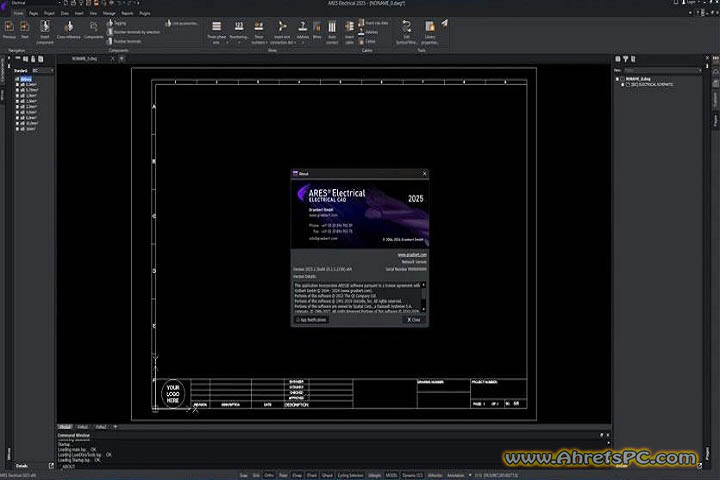Add a new drawing tab with plus
The width and height of the screenshot is (720, 480).
(x=122, y=59)
